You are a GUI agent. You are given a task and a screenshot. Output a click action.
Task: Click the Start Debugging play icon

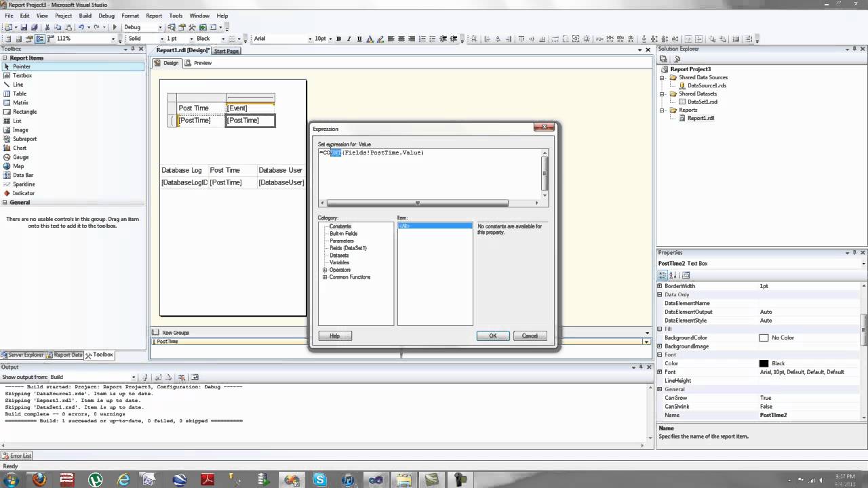pyautogui.click(x=115, y=27)
